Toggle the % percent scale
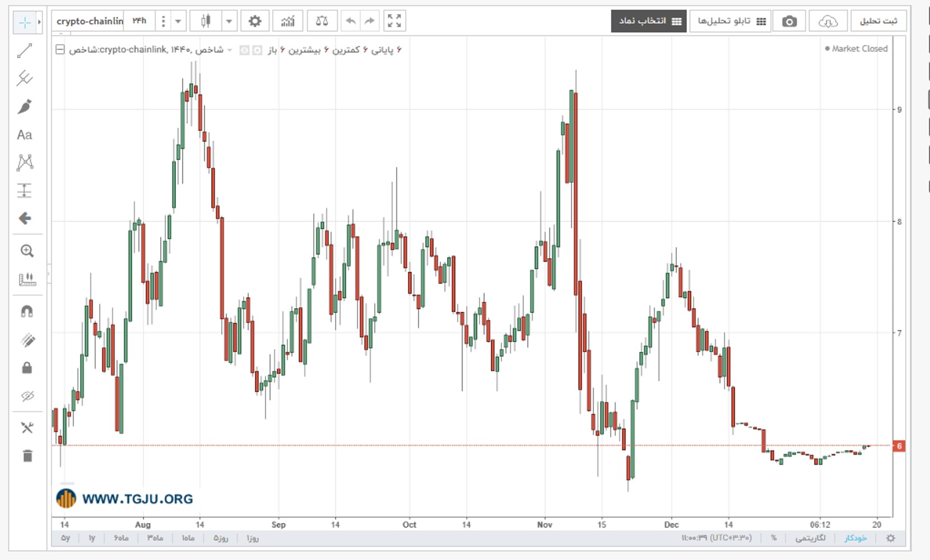The width and height of the screenshot is (930, 560). (x=774, y=538)
